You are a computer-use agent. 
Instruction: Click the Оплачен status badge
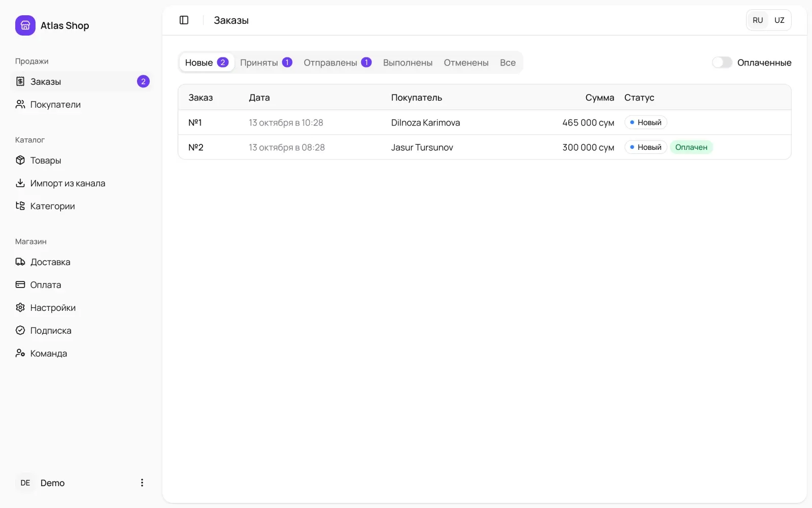691,147
